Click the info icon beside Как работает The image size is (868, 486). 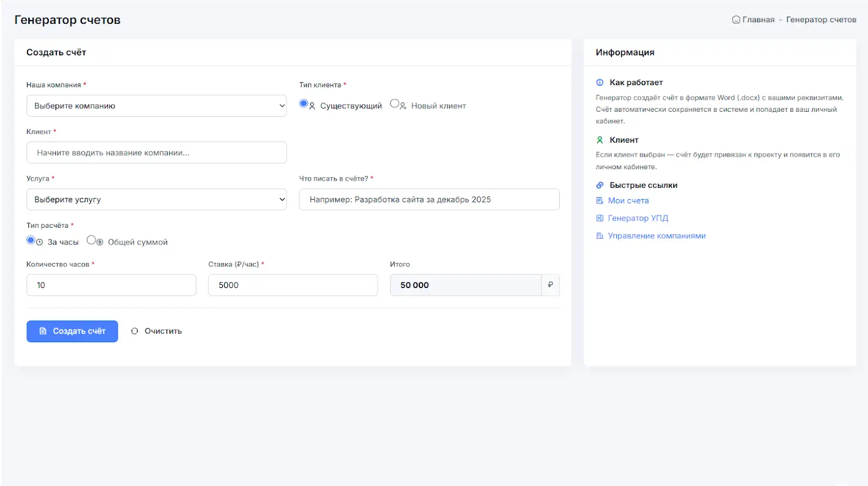(x=599, y=82)
